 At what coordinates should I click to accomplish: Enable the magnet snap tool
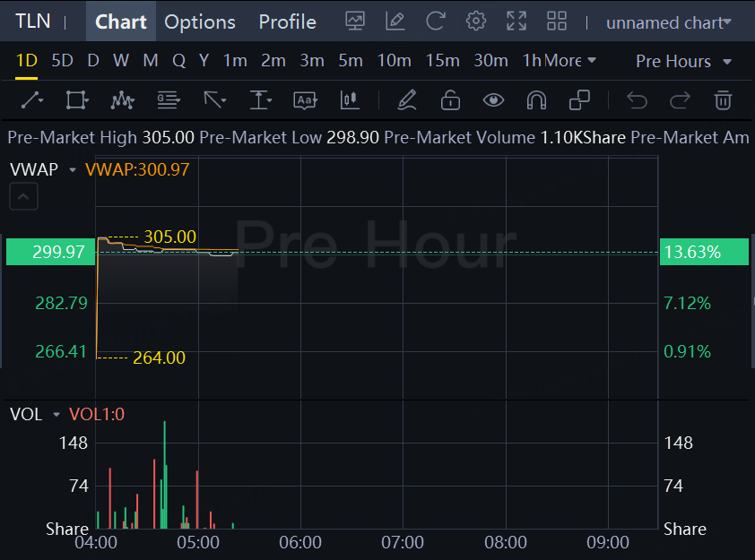[x=536, y=100]
